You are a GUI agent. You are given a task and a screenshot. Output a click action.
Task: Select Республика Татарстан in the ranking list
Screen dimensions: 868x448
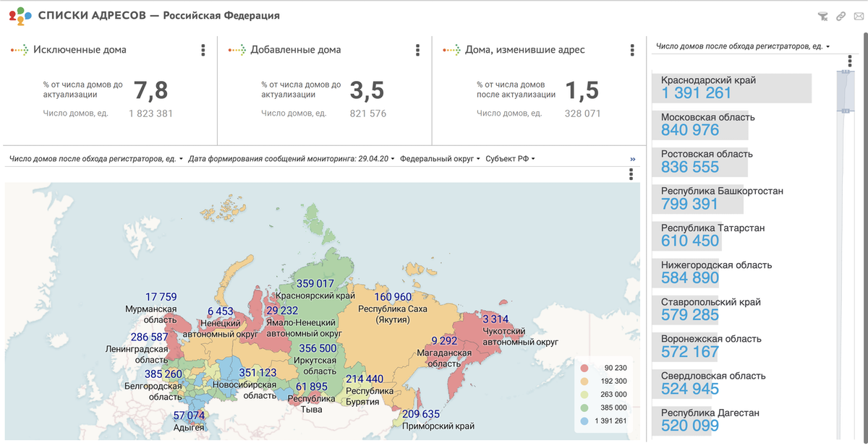coord(702,235)
